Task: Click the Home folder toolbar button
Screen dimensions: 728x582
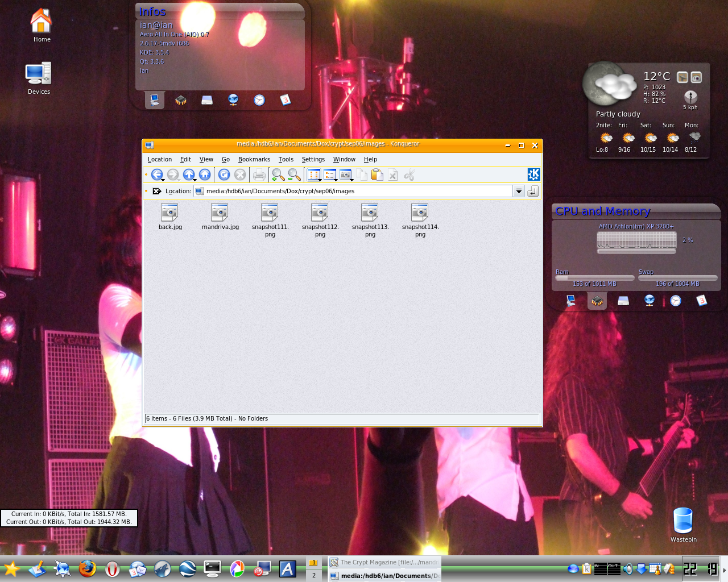Action: tap(205, 175)
